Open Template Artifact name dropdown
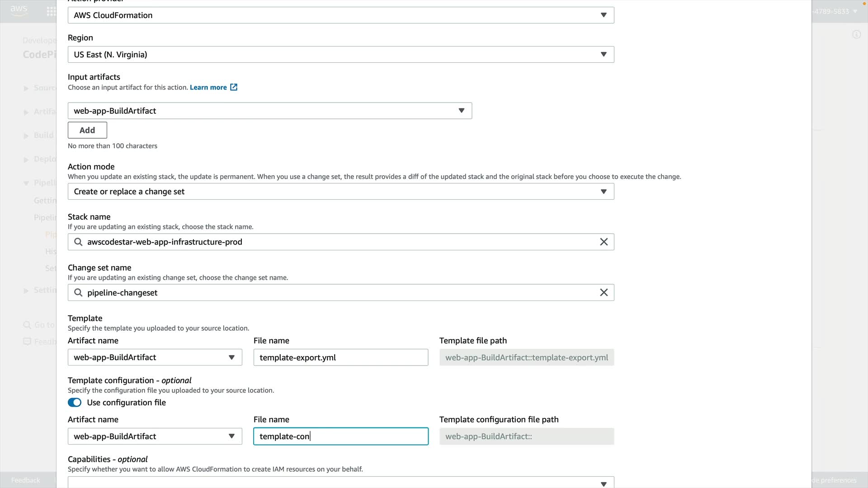The height and width of the screenshot is (488, 868). coord(155,357)
